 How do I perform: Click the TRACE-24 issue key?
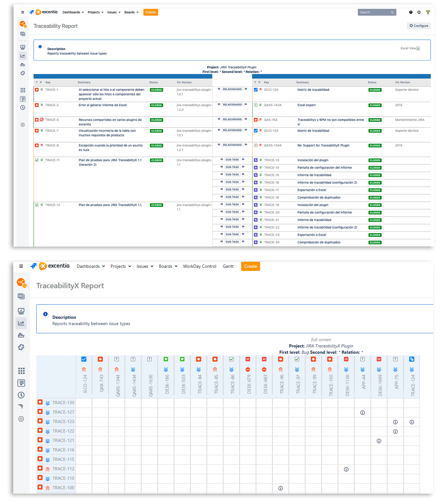(x=272, y=242)
